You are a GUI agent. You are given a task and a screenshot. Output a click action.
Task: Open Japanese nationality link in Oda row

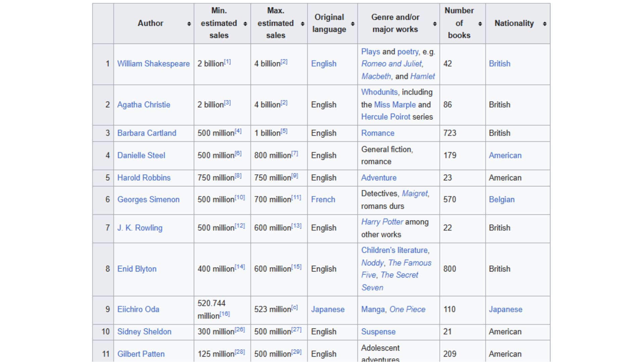[x=505, y=309]
